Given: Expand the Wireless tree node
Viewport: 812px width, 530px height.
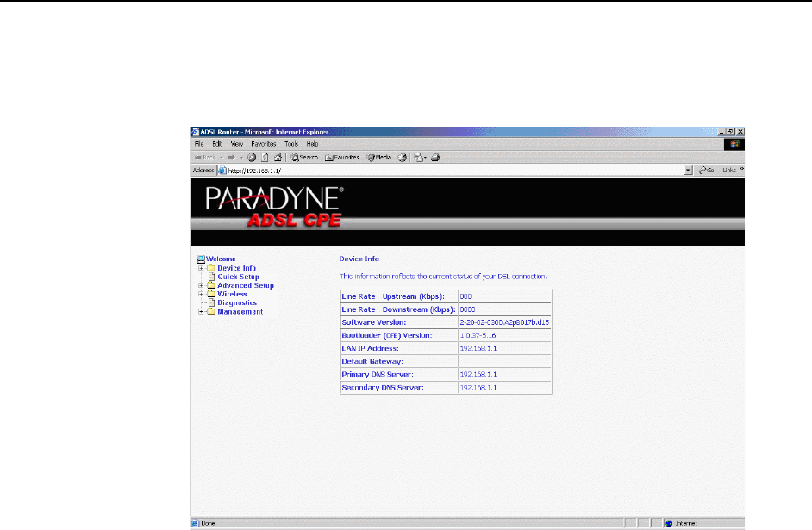Looking at the screenshot, I should (x=201, y=294).
